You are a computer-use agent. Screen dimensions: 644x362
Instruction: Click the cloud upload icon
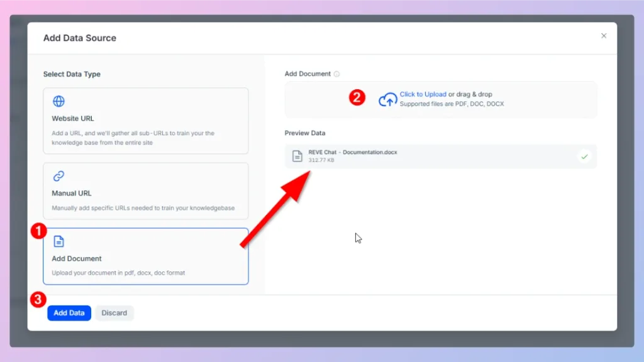click(x=387, y=99)
